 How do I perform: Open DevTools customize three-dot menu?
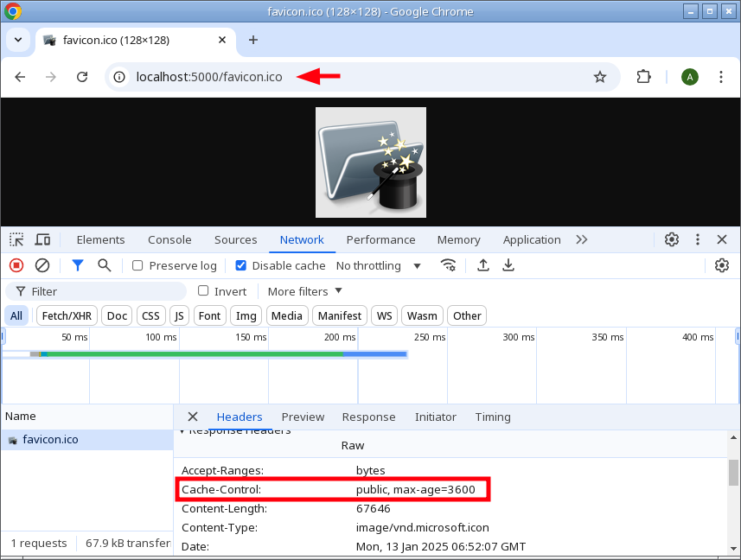coord(698,240)
